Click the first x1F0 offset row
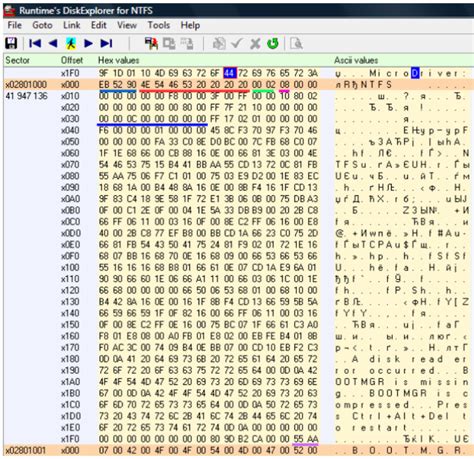Image resolution: width=474 pixels, height=459 pixels. pyautogui.click(x=70, y=73)
